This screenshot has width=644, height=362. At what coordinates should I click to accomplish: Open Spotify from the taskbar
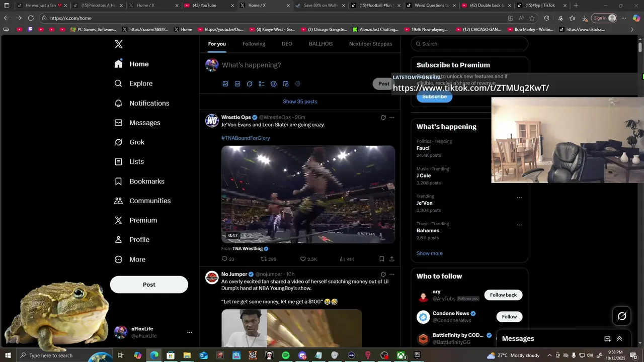(285, 355)
